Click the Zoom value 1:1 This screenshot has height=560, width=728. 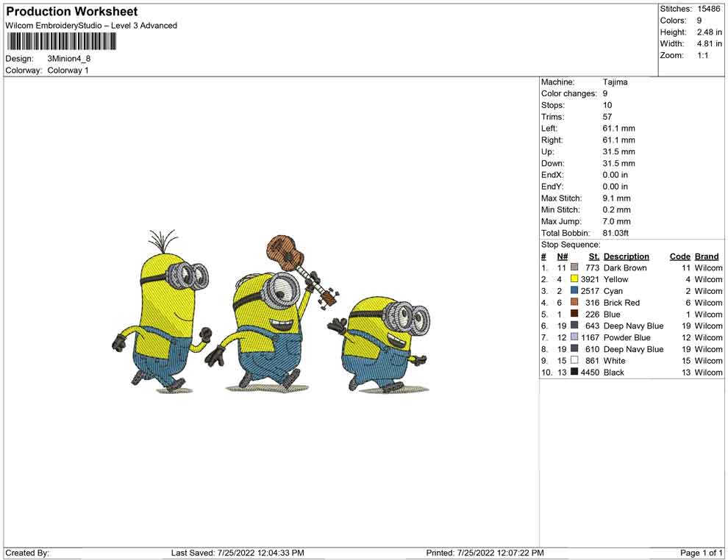pos(702,55)
